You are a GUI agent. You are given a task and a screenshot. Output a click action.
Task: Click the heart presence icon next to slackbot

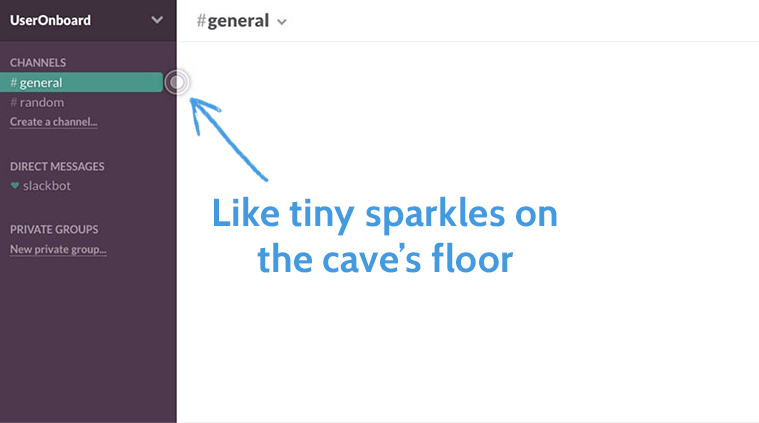14,186
